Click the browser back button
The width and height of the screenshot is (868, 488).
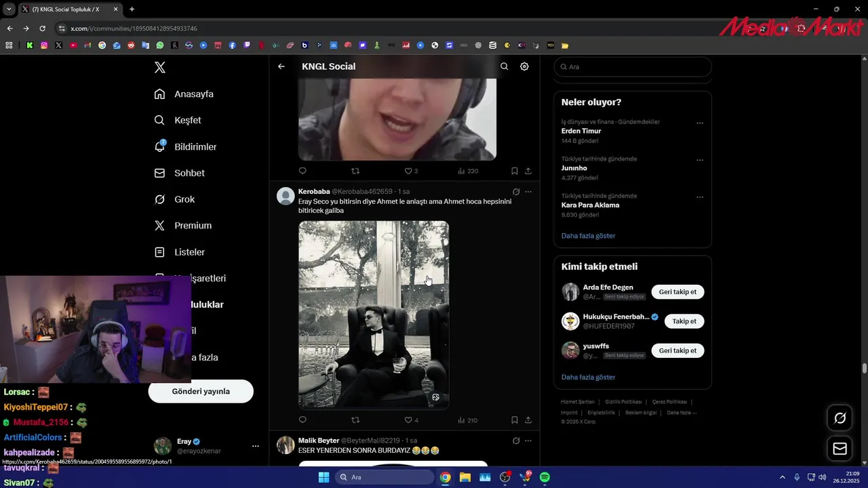pyautogui.click(x=9, y=28)
